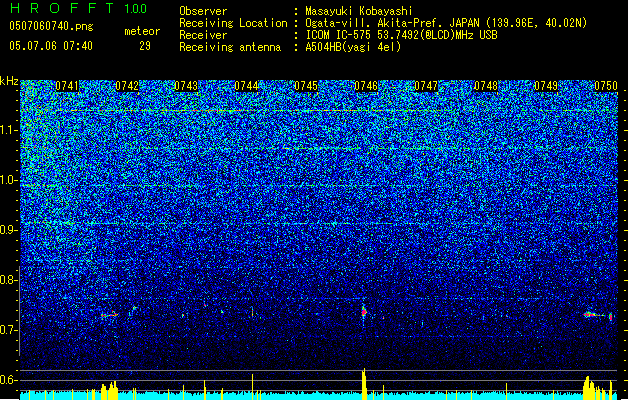The image size is (629, 400).
Task: Click the 0750 time marker
Action: [x=606, y=86]
